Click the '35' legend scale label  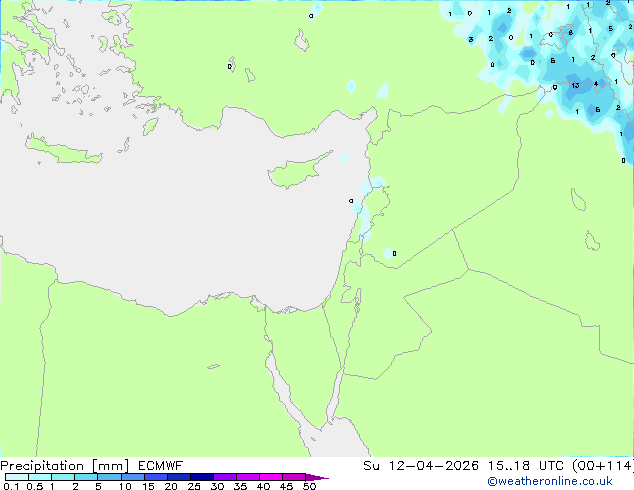[x=240, y=486]
